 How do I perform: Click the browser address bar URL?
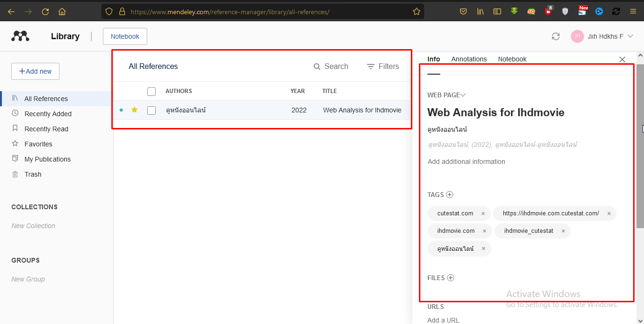230,11
